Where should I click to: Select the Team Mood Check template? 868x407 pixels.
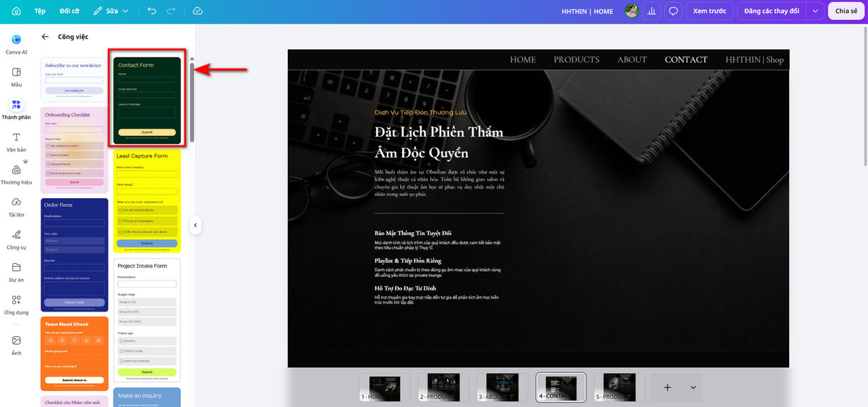(x=75, y=353)
